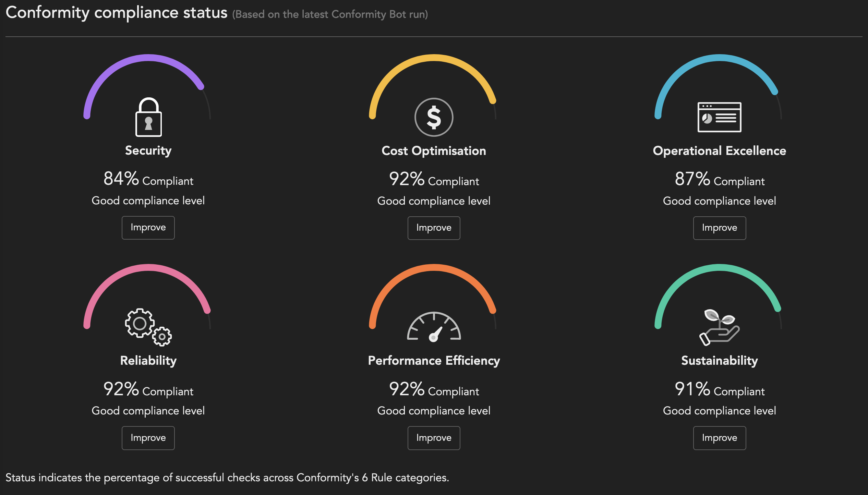Click the Conformity compliance status heading
Image resolution: width=868 pixels, height=495 pixels.
coord(117,13)
